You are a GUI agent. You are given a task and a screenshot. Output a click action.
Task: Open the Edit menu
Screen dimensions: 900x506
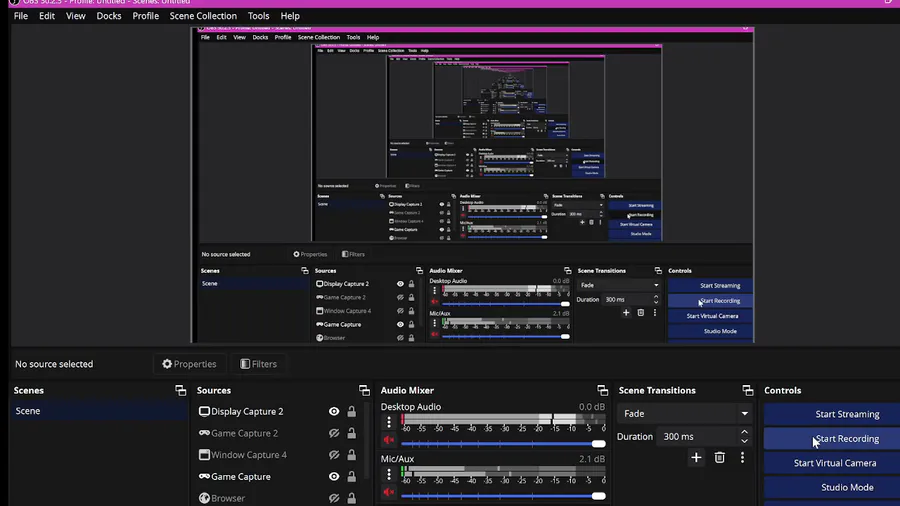(x=46, y=16)
